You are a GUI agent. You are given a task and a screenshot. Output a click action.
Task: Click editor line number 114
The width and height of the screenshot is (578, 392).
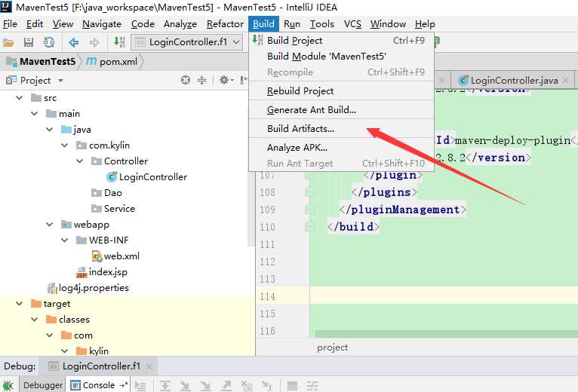coord(267,296)
